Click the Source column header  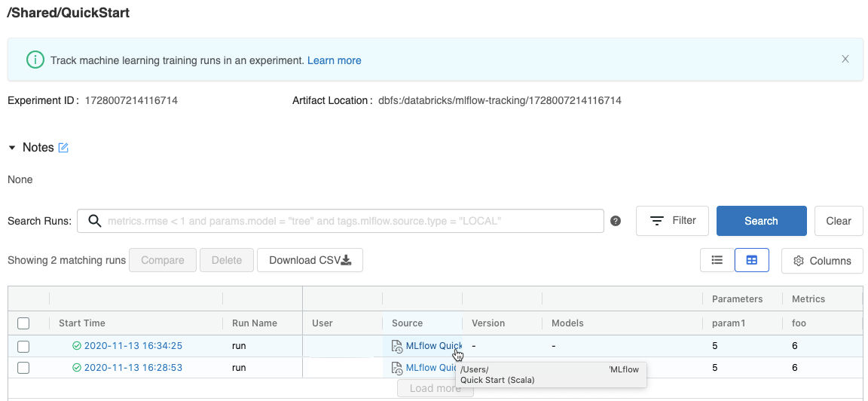click(x=407, y=323)
